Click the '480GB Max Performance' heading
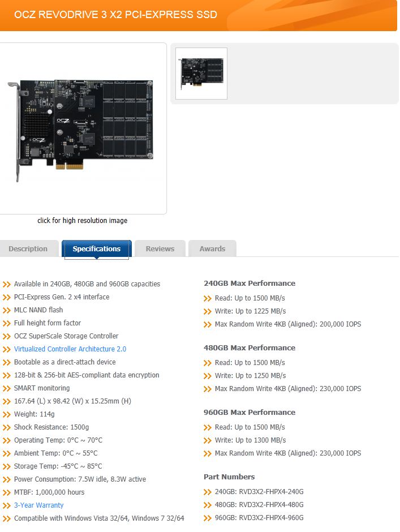 click(250, 347)
